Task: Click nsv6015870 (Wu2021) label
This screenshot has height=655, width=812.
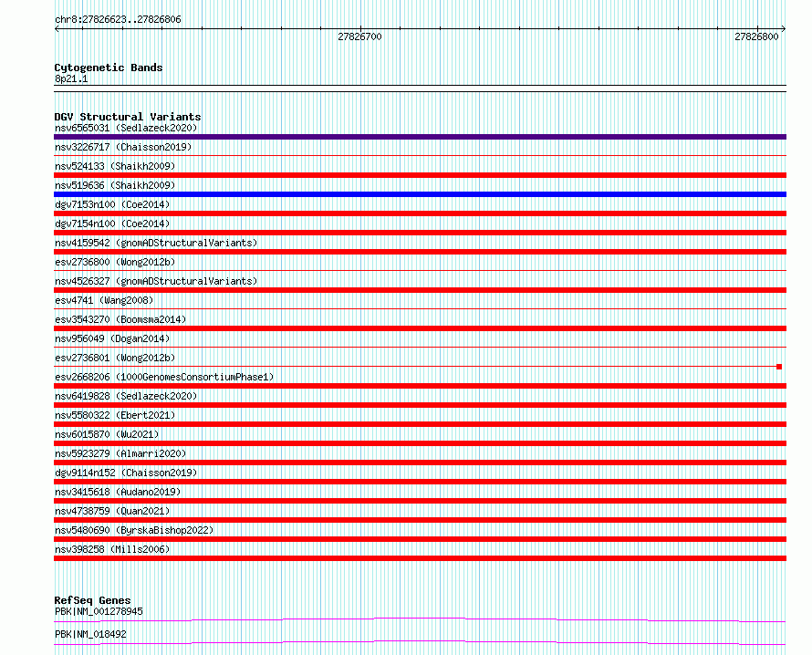Action: [x=107, y=434]
